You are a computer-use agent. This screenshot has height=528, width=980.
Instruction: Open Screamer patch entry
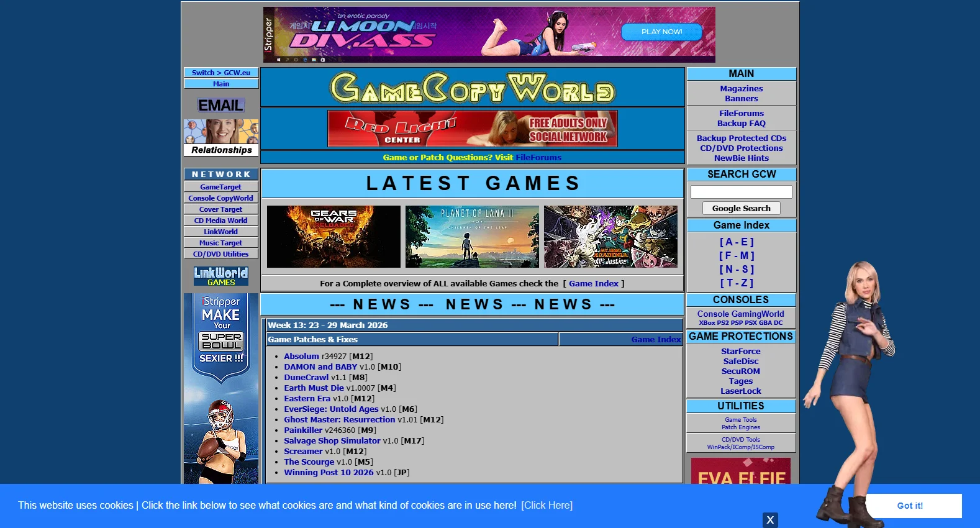[x=303, y=452]
